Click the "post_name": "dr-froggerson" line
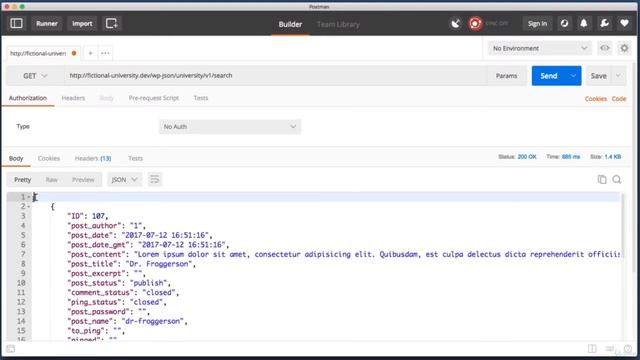Image resolution: width=640 pixels, height=360 pixels. 127,321
